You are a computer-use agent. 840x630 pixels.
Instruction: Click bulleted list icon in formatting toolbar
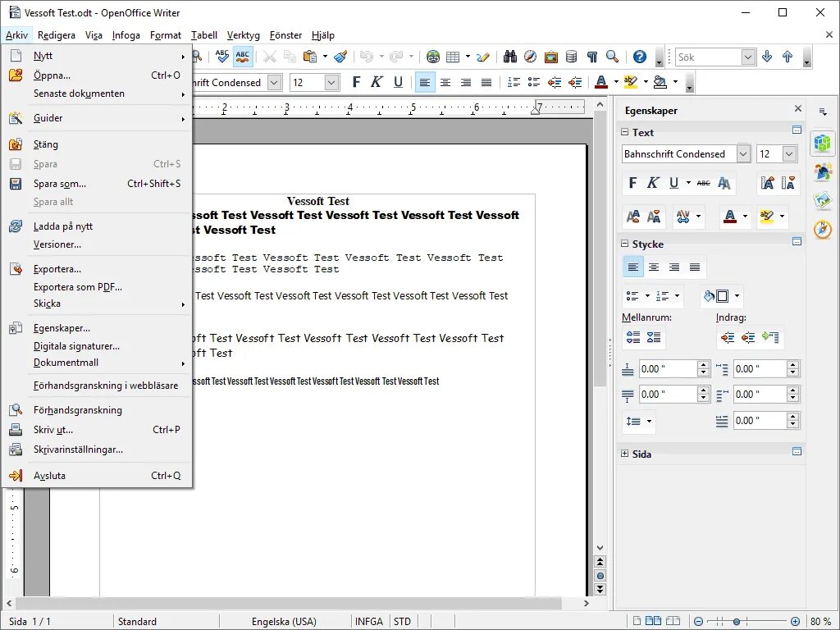(534, 82)
